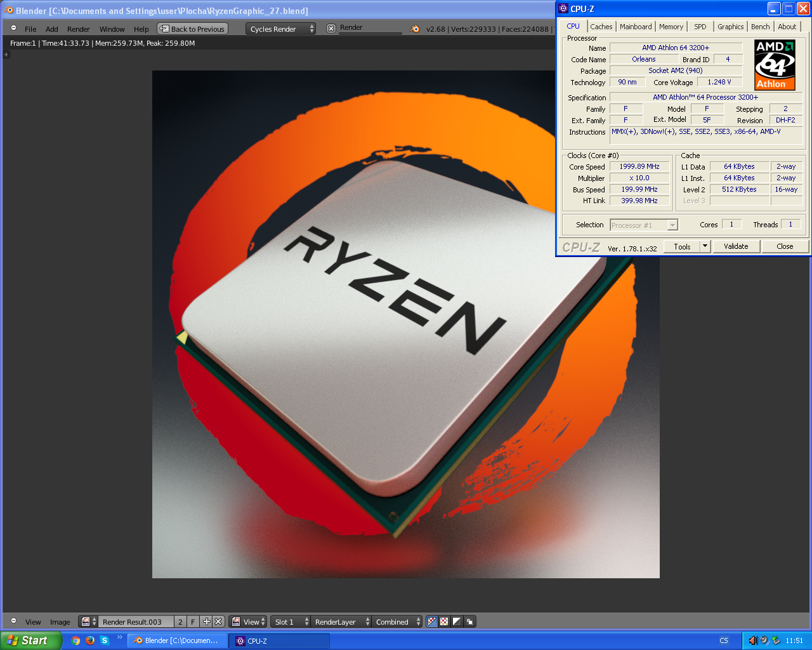Open Skype from the quick launch bar
Image resolution: width=812 pixels, height=650 pixels.
click(105, 640)
